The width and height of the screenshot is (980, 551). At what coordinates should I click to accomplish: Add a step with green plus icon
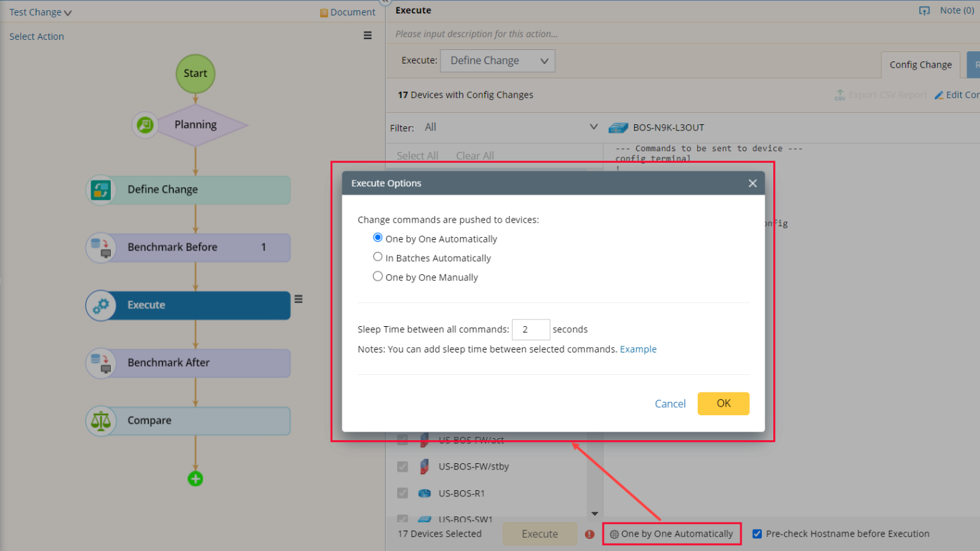coord(195,479)
